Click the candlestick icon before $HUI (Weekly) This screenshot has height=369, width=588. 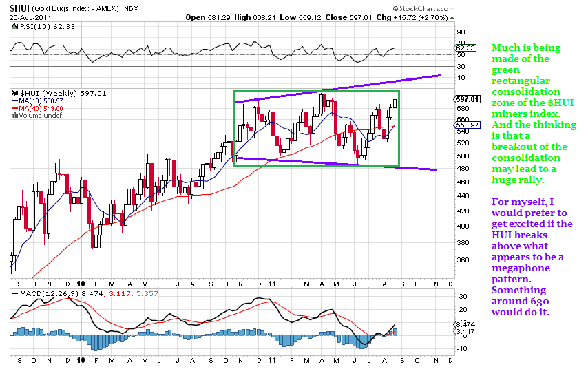click(x=15, y=93)
